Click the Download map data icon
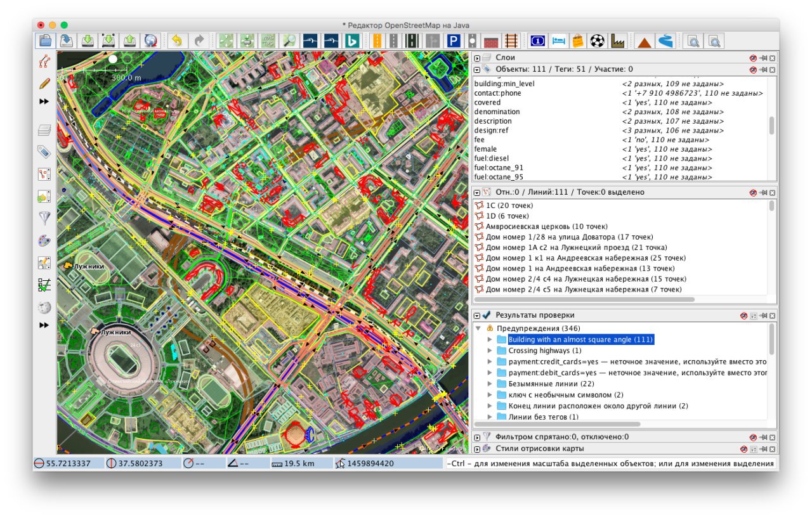The height and width of the screenshot is (518, 812). (88, 41)
